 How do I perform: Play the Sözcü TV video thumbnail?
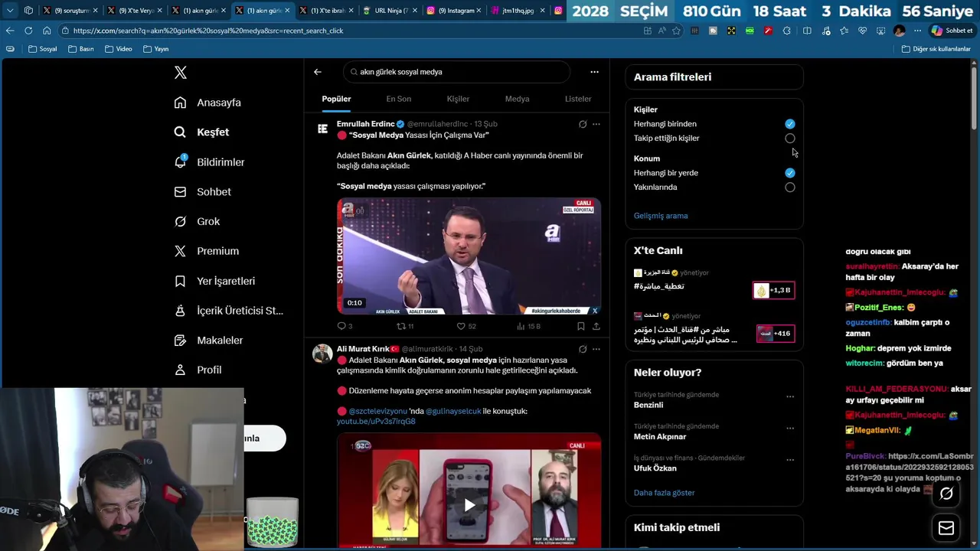point(469,505)
